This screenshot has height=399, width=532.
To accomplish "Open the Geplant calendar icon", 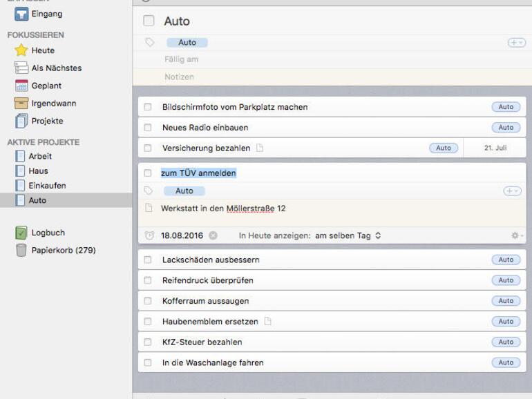I will coord(21,86).
